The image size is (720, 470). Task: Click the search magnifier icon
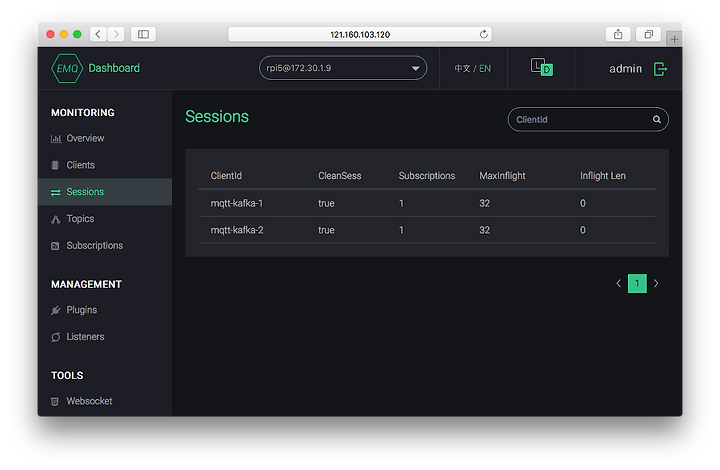tap(657, 119)
